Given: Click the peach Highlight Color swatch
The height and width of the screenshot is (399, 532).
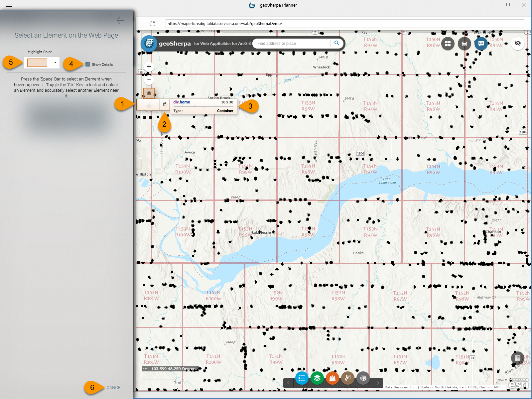Looking at the screenshot, I should click(x=37, y=63).
